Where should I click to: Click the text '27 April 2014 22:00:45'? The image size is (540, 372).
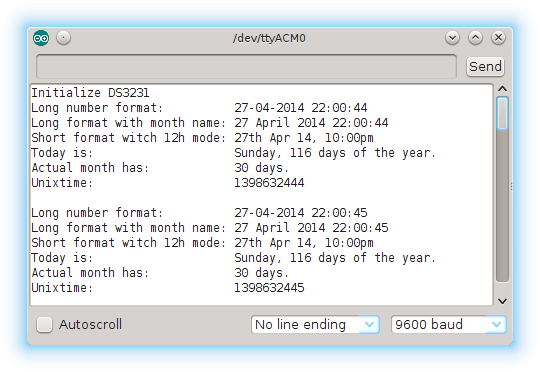click(x=311, y=228)
